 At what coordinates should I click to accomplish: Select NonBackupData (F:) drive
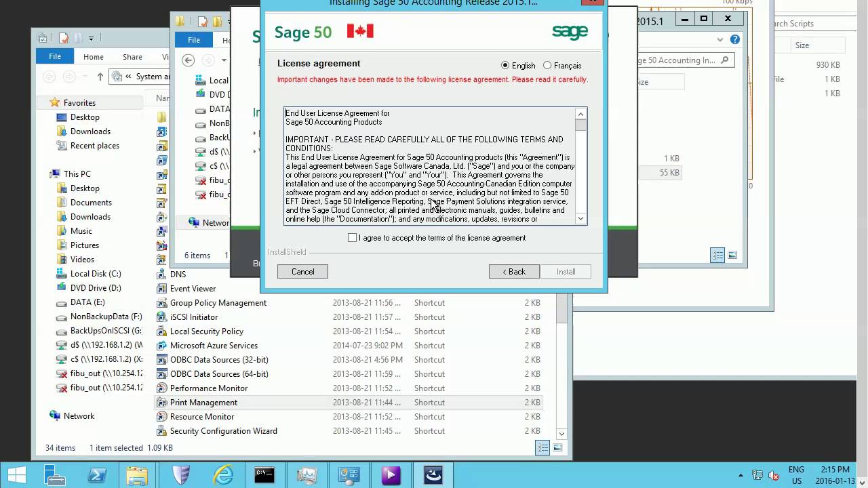(106, 317)
